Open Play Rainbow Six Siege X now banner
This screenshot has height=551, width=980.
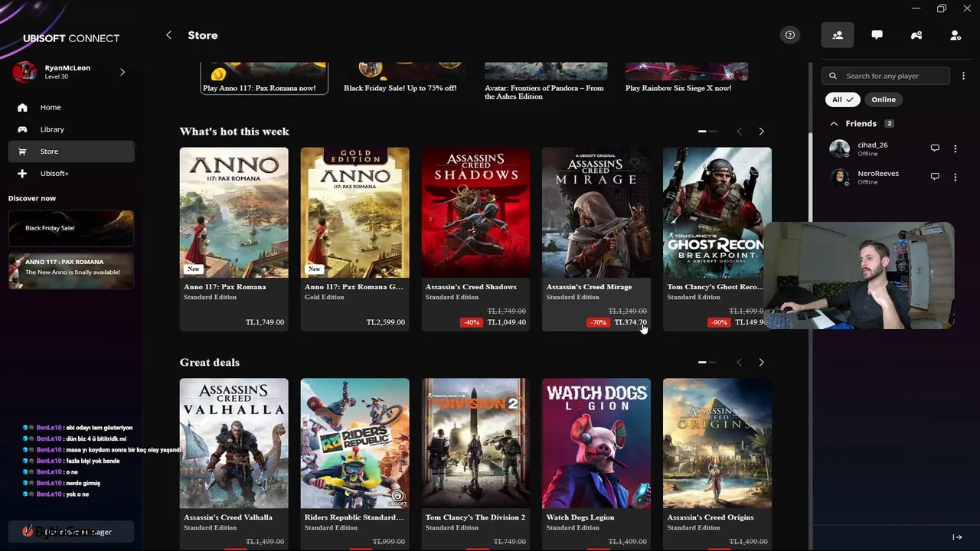point(686,79)
